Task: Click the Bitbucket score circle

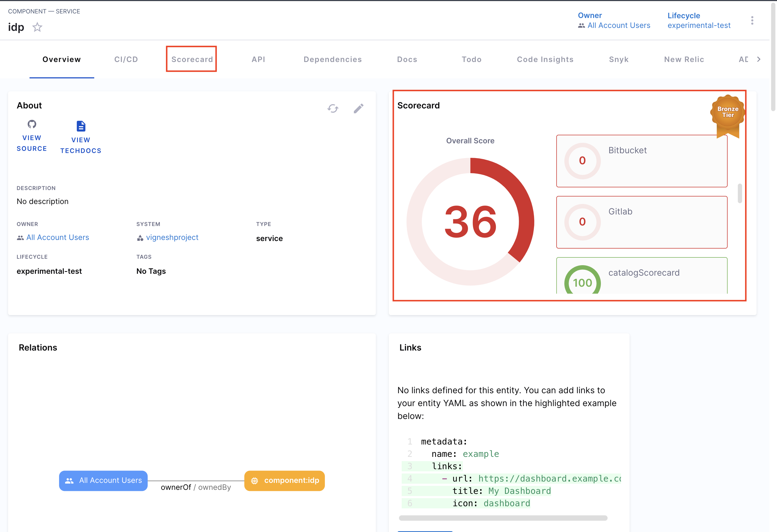Action: 582,161
